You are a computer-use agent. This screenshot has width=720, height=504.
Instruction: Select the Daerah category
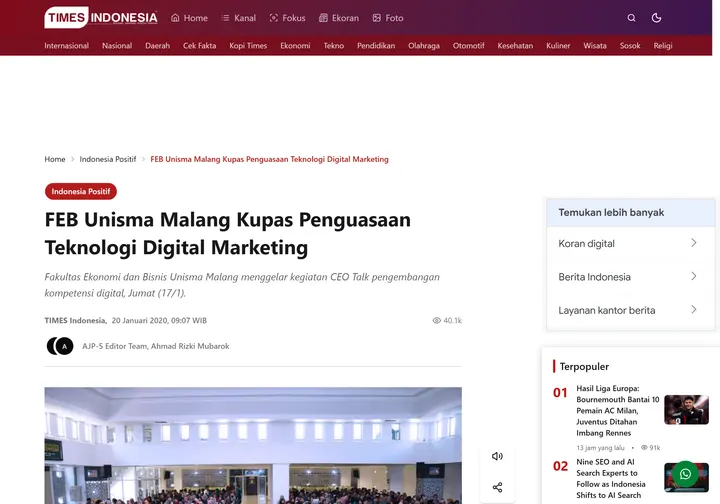[x=158, y=45]
